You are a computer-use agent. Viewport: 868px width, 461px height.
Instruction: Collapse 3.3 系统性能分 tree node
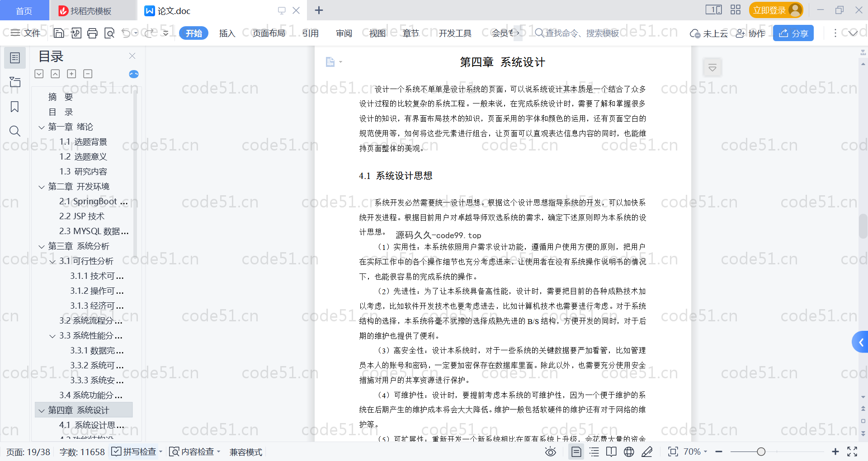52,336
